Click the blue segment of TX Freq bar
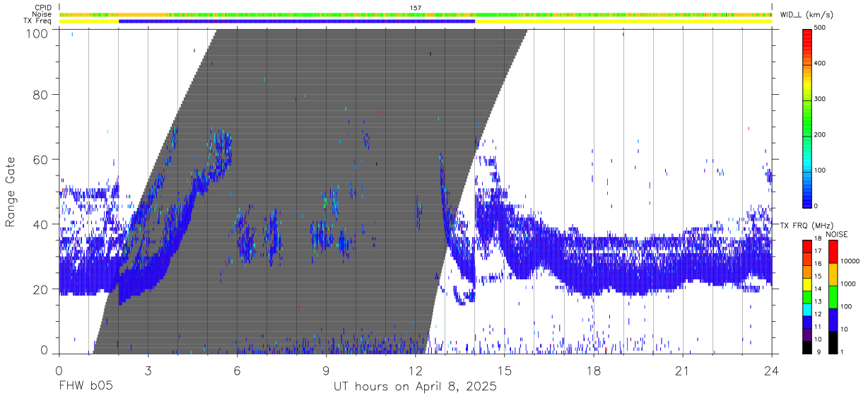The image size is (868, 401). tap(297, 21)
